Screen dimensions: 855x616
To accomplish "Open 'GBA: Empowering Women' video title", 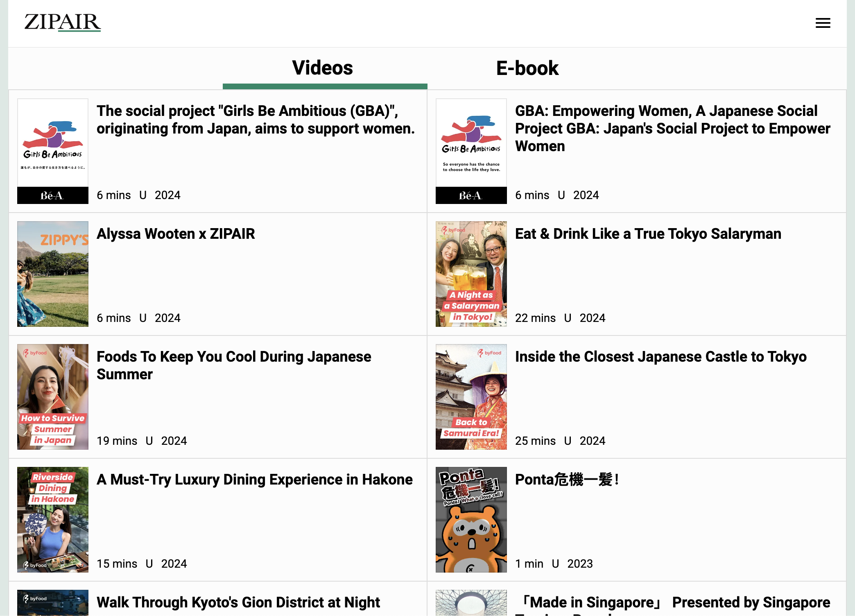I will tap(673, 128).
